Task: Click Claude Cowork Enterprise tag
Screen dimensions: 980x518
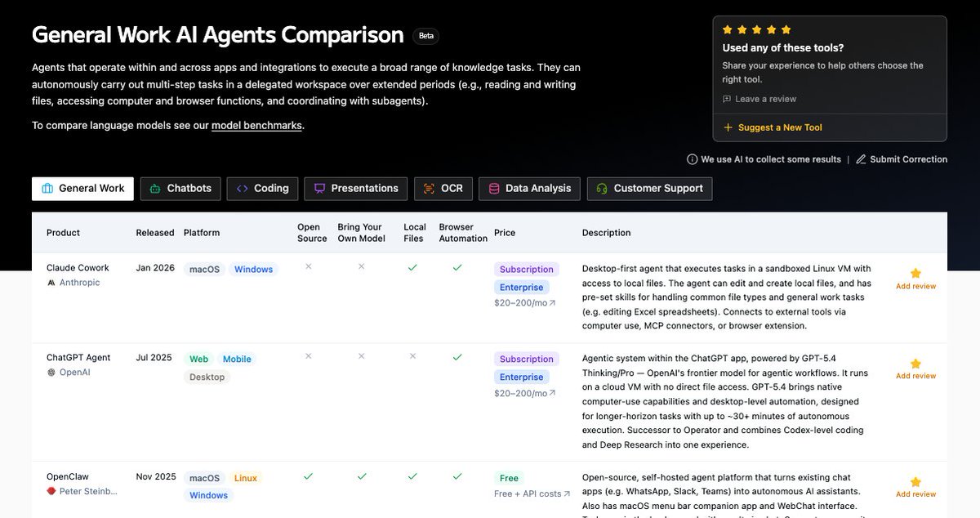Action: coord(522,288)
